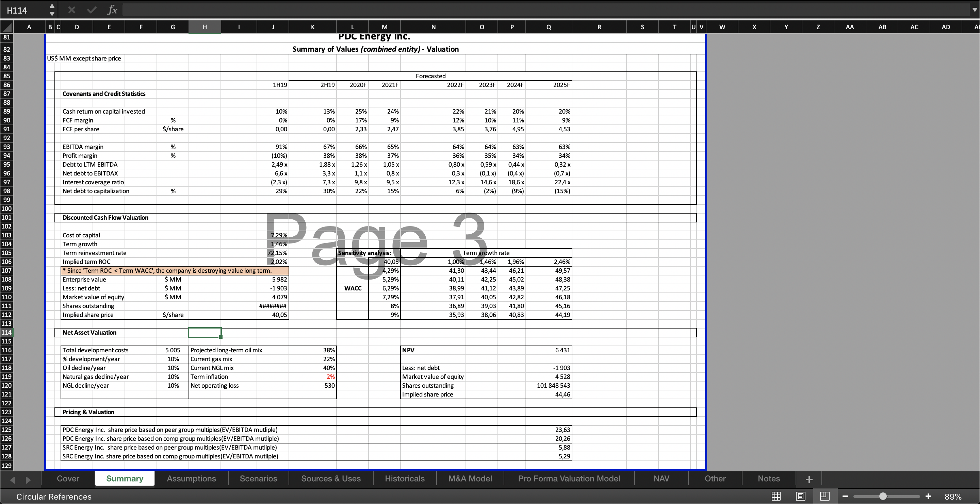Click the zoom slider handle

tap(883, 497)
